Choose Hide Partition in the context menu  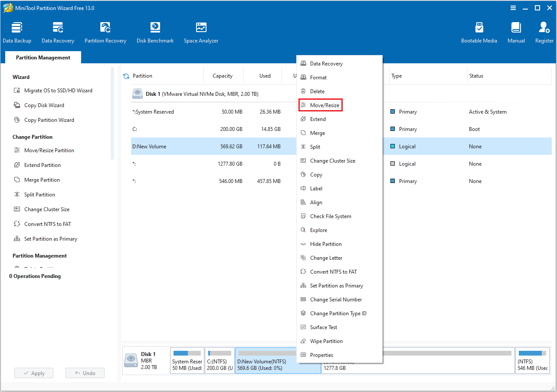pyautogui.click(x=340, y=244)
